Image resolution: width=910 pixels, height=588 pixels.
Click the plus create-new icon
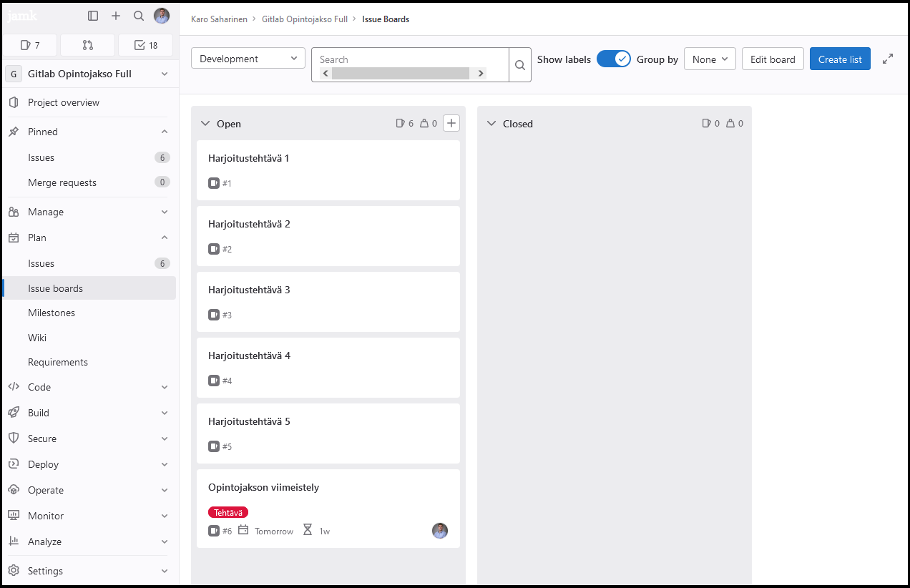click(116, 16)
